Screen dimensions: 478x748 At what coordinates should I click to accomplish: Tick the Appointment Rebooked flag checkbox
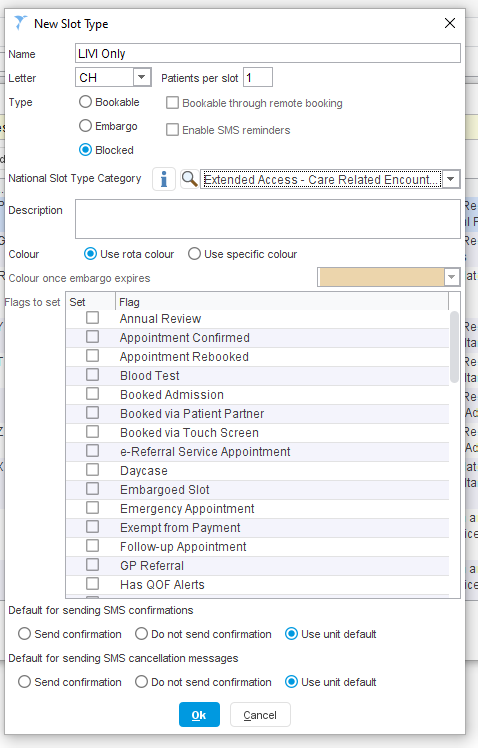coord(93,356)
